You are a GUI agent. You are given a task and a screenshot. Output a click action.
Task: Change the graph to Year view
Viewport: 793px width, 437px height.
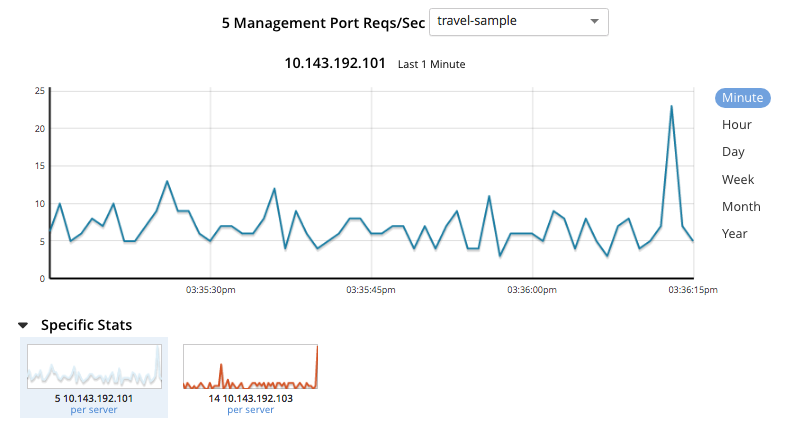click(x=734, y=234)
